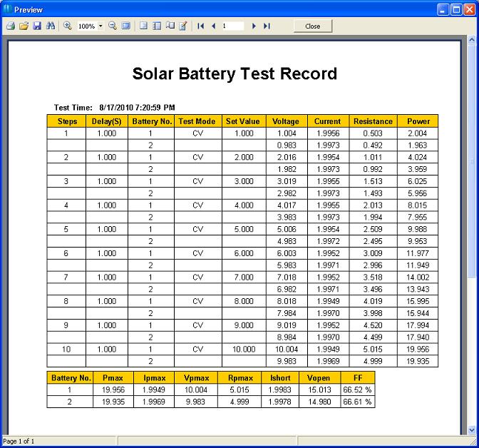Click the 'Ipmax' summary header
The image size is (479, 448).
point(154,377)
